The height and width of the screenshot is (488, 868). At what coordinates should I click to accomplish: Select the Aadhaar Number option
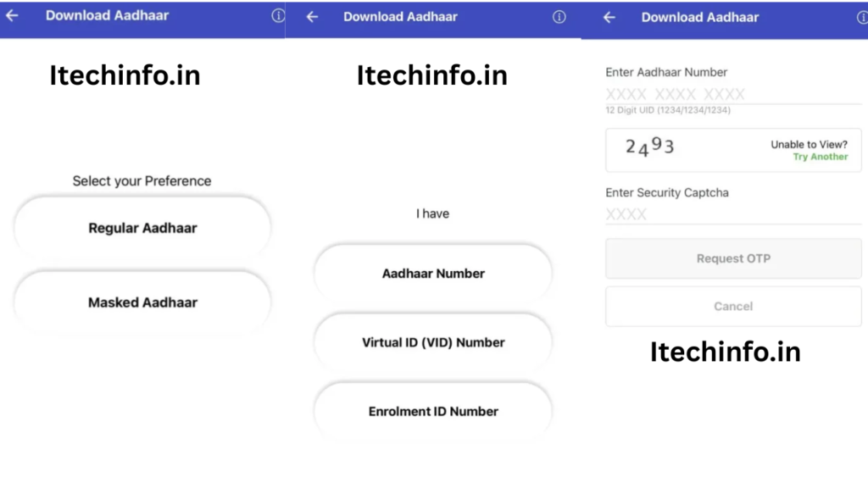(x=433, y=274)
